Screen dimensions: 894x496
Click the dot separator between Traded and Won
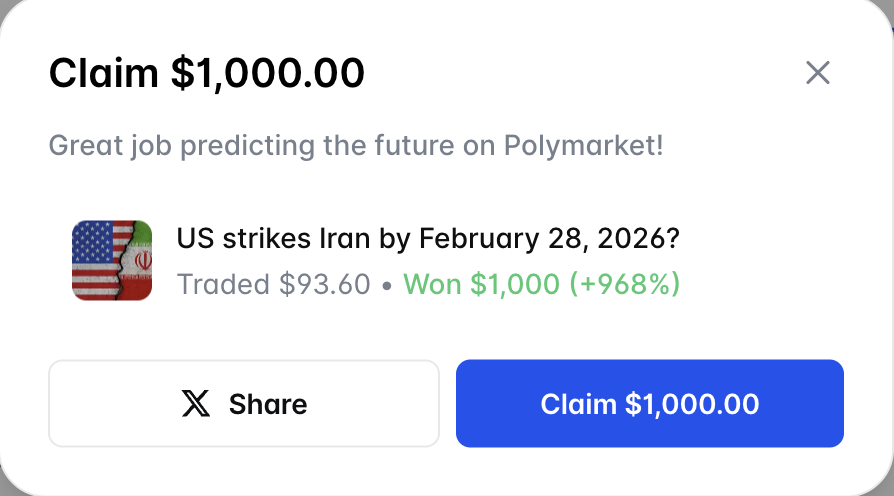pos(386,285)
